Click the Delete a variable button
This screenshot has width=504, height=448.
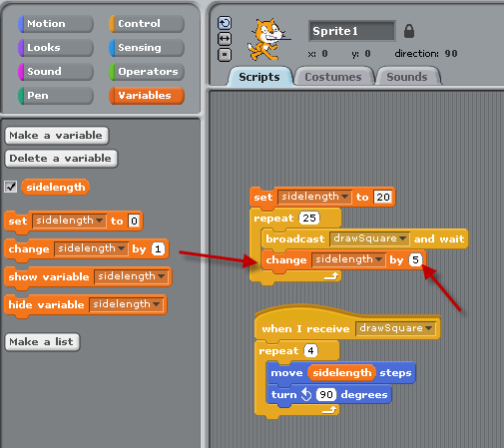point(61,159)
